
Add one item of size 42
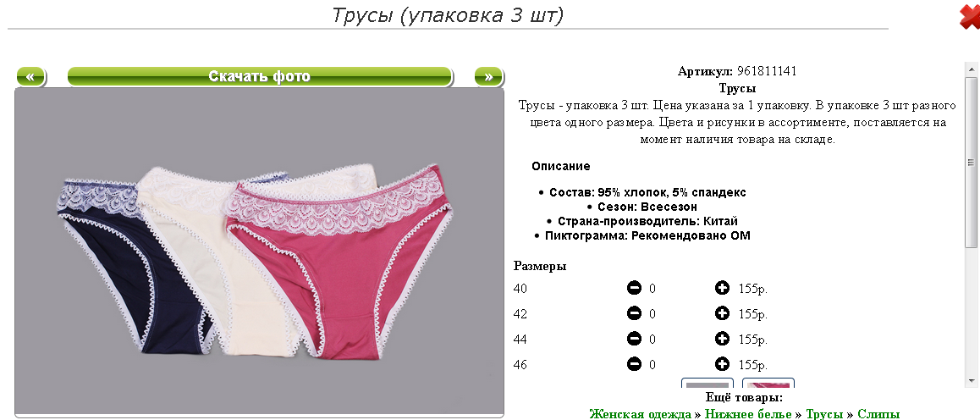coord(722,313)
